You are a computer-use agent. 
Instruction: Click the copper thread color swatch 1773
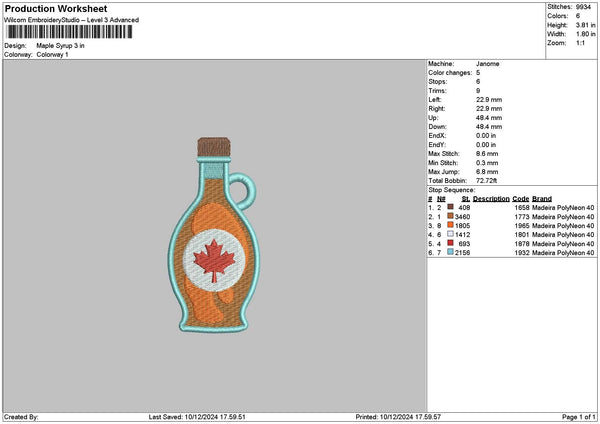pyautogui.click(x=450, y=216)
